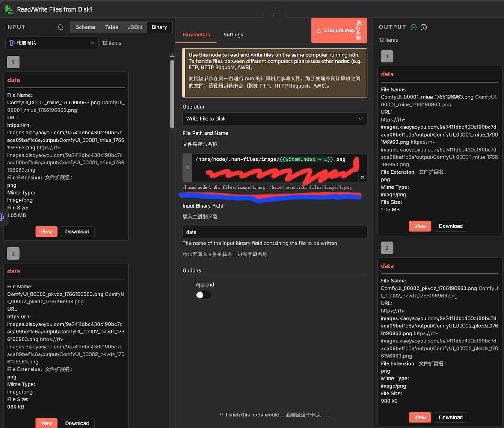The width and height of the screenshot is (504, 428).
Task: Switch input view to Table
Action: click(x=112, y=27)
